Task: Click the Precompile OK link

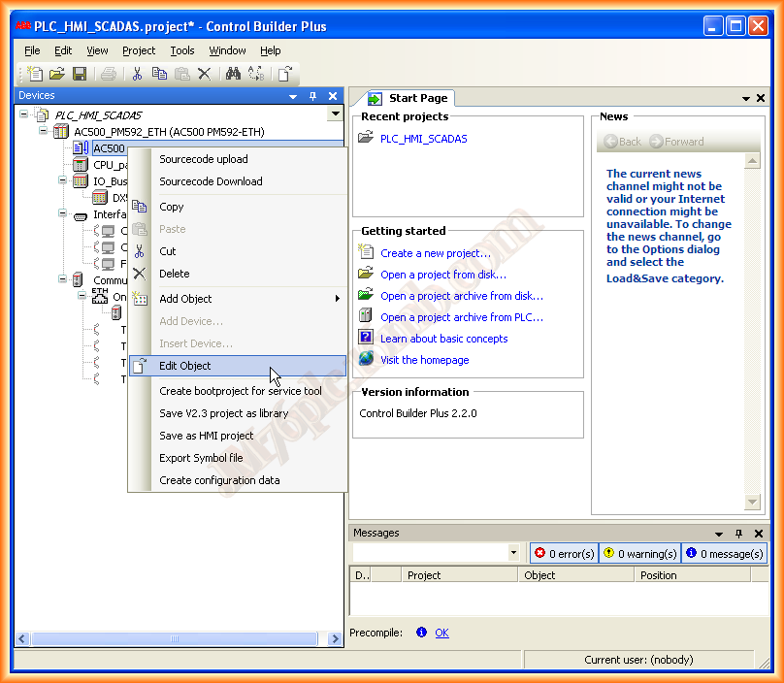Action: [441, 633]
